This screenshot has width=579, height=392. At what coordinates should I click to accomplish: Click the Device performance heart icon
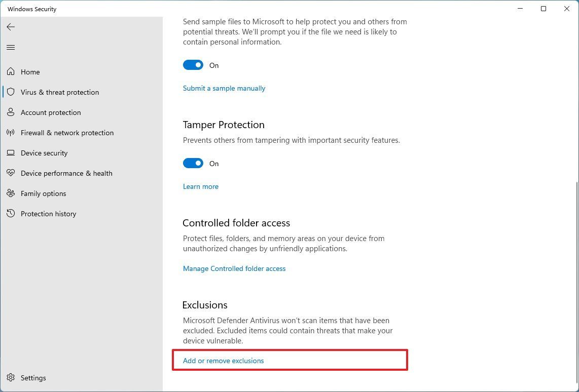point(11,173)
